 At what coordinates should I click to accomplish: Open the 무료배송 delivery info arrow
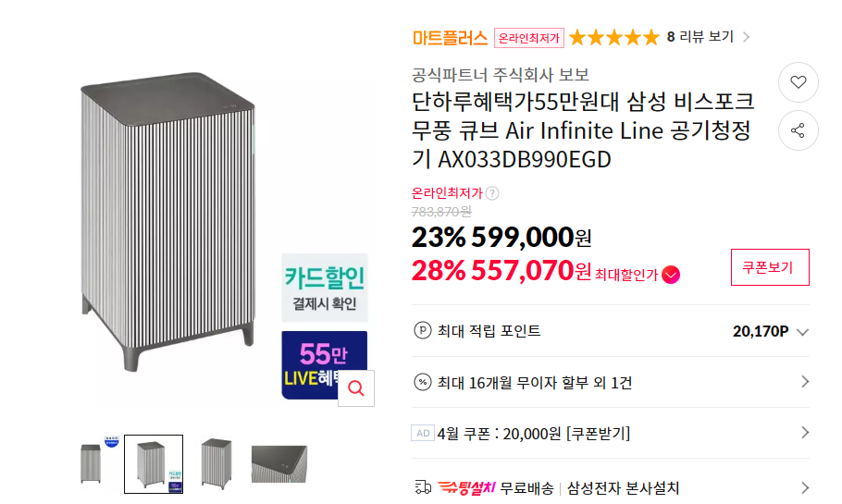pyautogui.click(x=804, y=487)
